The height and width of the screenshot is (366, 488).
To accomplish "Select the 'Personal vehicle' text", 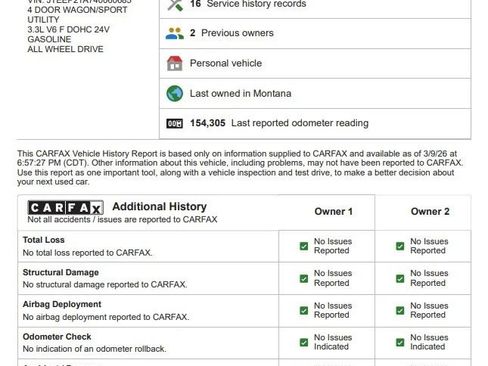I will (x=226, y=63).
